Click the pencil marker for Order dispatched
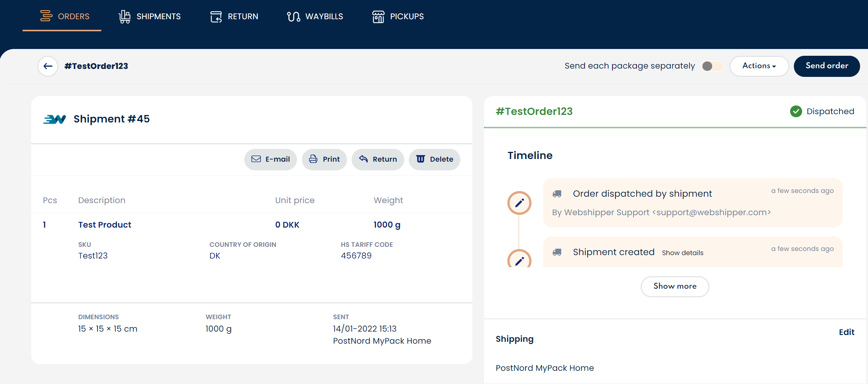The width and height of the screenshot is (868, 384). point(519,203)
